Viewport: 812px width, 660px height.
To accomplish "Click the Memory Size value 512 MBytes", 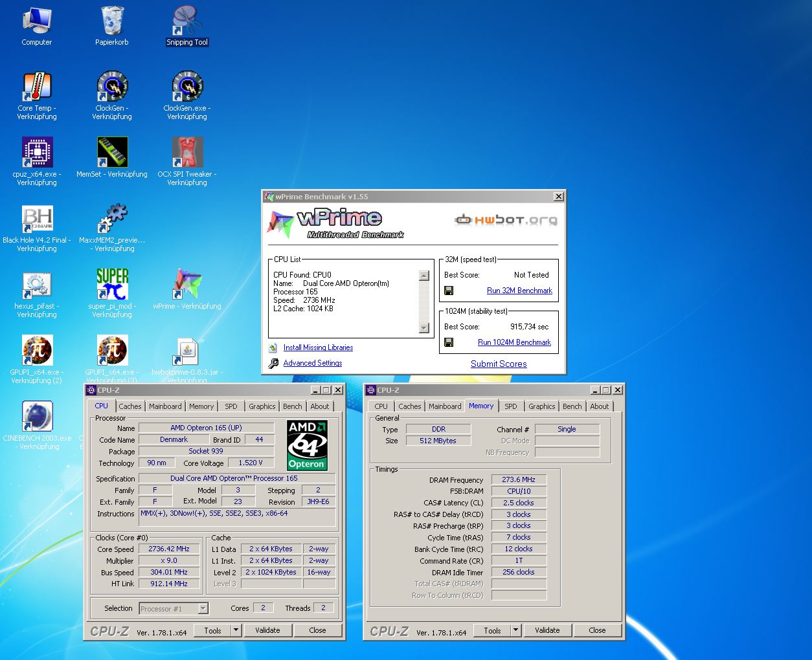I will tap(438, 441).
